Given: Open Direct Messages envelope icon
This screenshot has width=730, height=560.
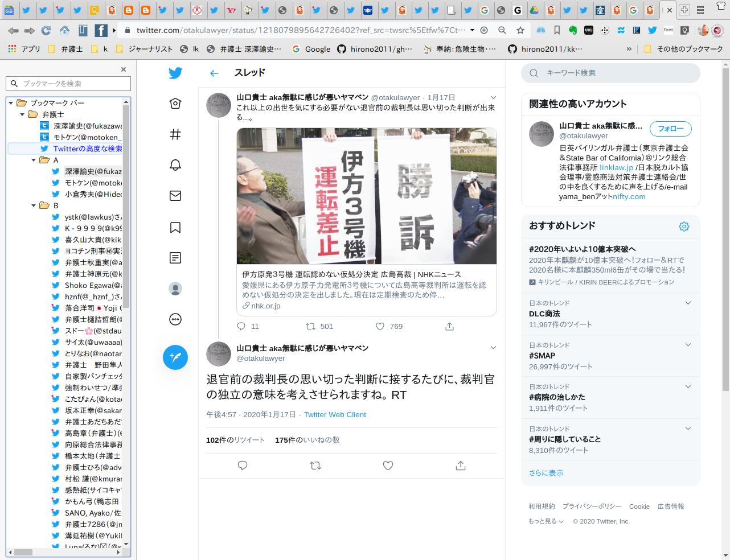Looking at the screenshot, I should [x=175, y=195].
